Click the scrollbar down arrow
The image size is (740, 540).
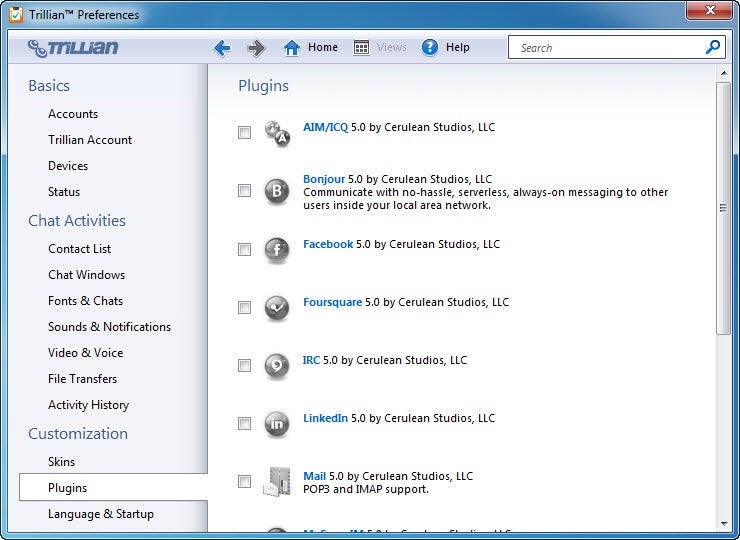pos(723,524)
